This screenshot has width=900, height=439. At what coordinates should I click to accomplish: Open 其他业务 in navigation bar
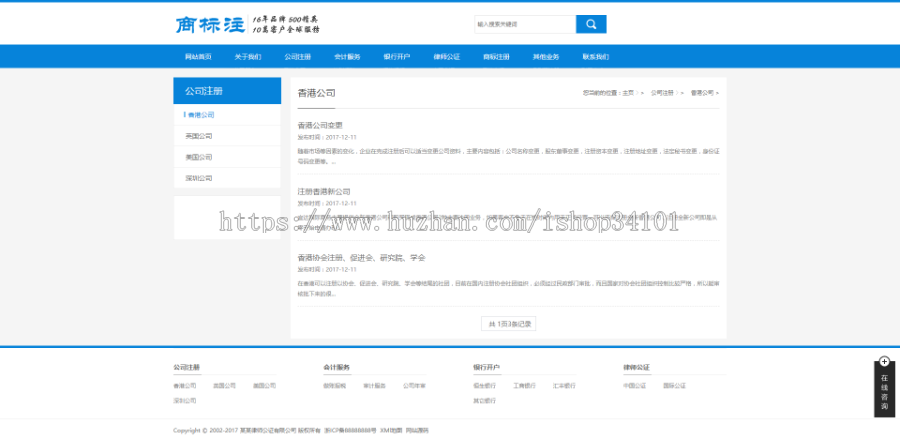546,57
